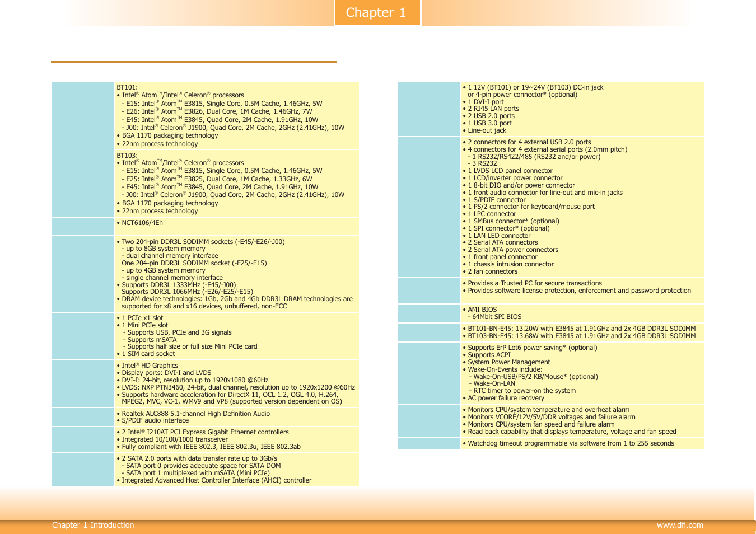Click the BT103-BN-E45: 13.68W power line

pyautogui.click(x=579, y=336)
